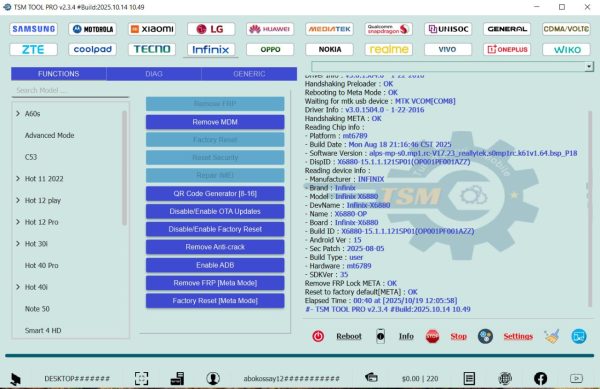Switch to the GENERIC tab

pyautogui.click(x=249, y=74)
